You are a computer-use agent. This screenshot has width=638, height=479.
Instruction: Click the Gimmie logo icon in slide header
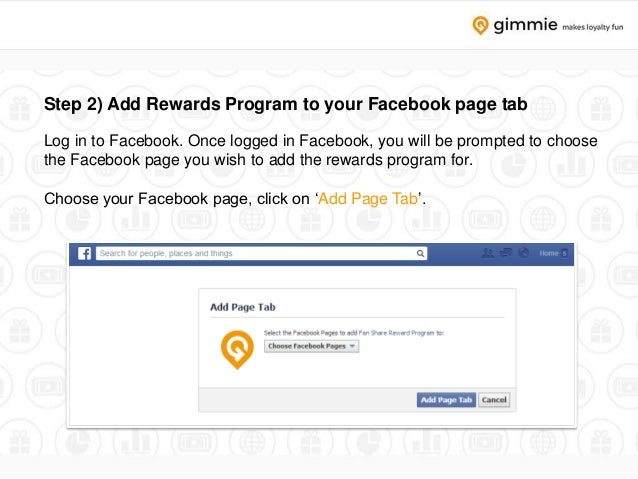480,25
